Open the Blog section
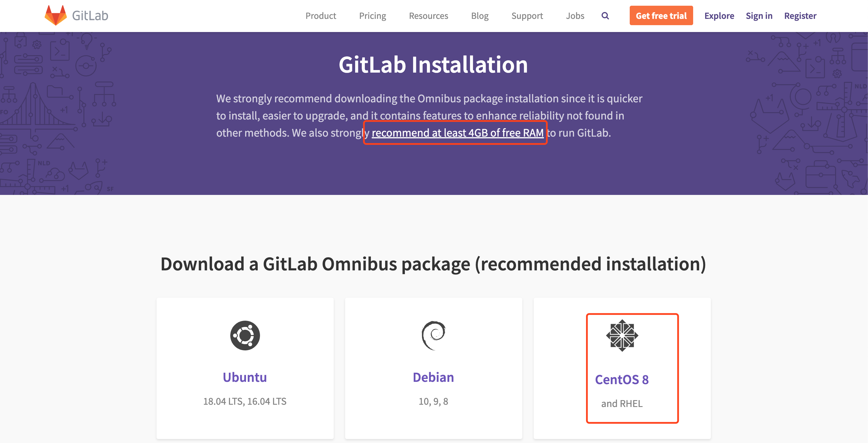This screenshot has width=868, height=443. tap(480, 15)
